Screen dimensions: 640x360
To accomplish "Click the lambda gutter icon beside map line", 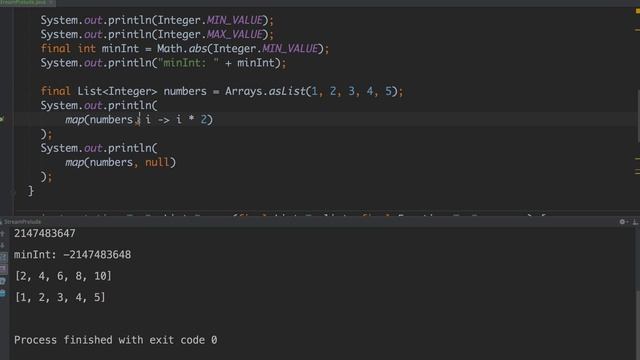I will point(2,119).
